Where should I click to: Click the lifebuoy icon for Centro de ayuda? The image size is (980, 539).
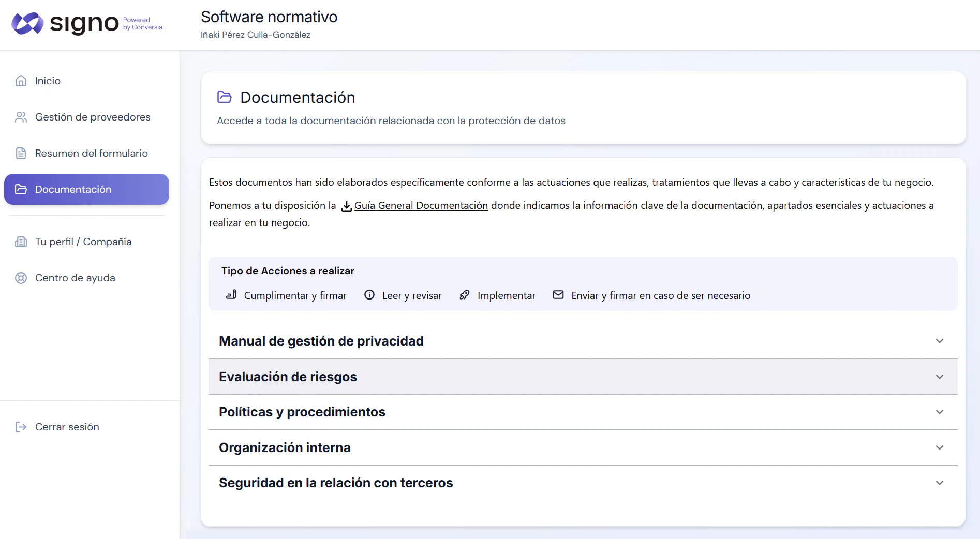pyautogui.click(x=21, y=278)
